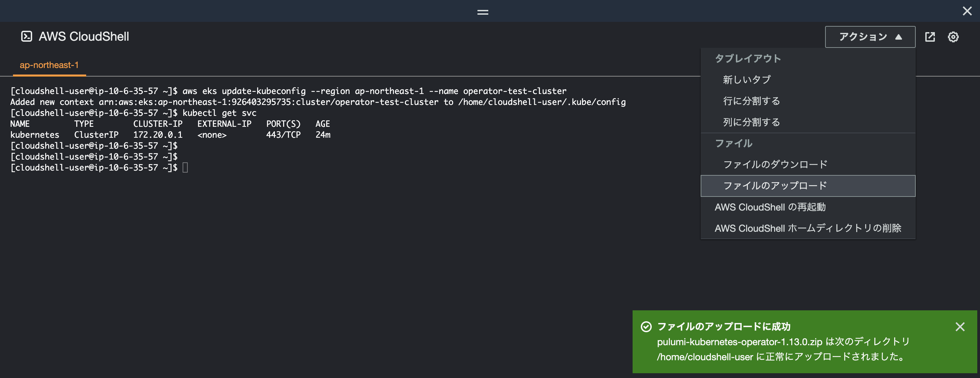Click the terminal cursor at the last prompt

[x=185, y=168]
